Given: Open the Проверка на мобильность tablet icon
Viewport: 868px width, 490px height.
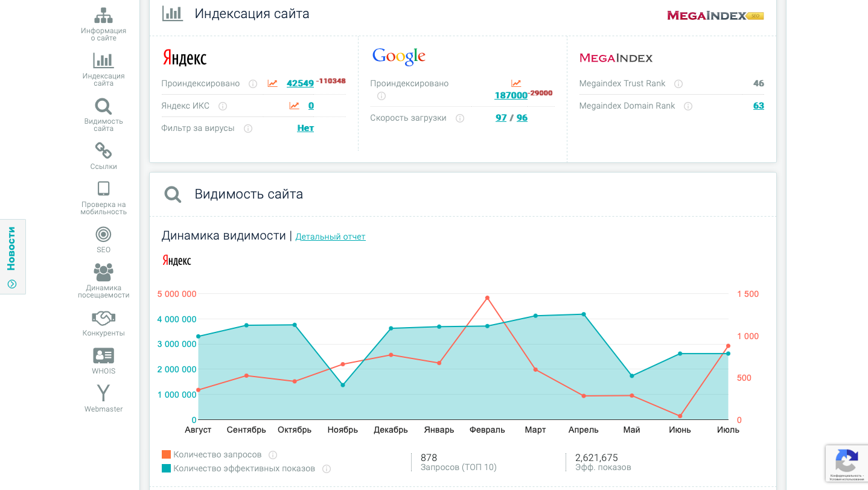Looking at the screenshot, I should pyautogui.click(x=103, y=188).
